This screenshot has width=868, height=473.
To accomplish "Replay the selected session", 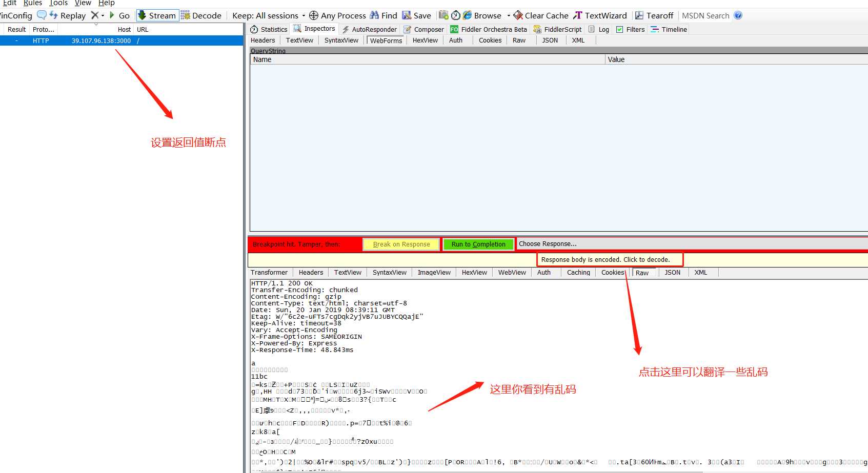I will point(68,15).
